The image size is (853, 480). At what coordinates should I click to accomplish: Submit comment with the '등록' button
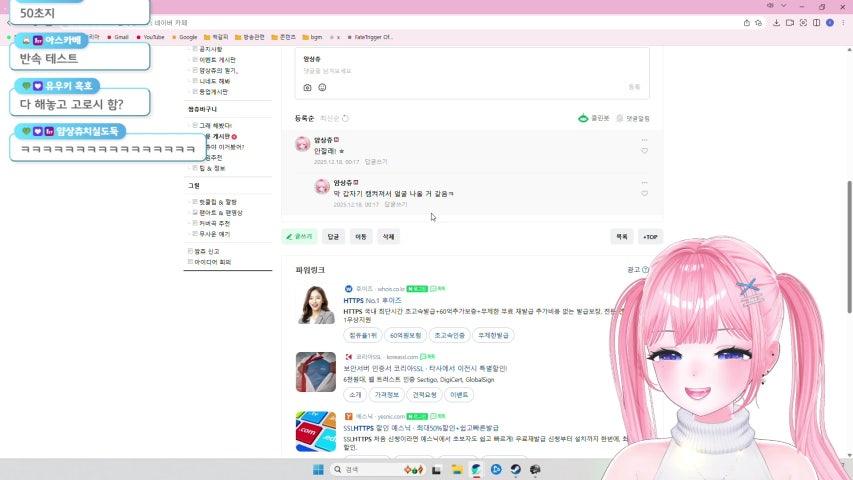634,87
